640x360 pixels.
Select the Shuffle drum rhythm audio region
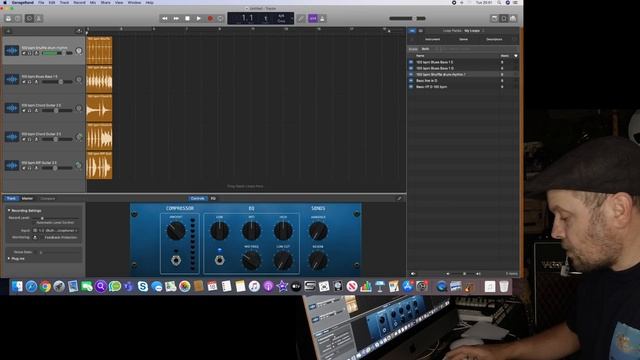click(99, 50)
